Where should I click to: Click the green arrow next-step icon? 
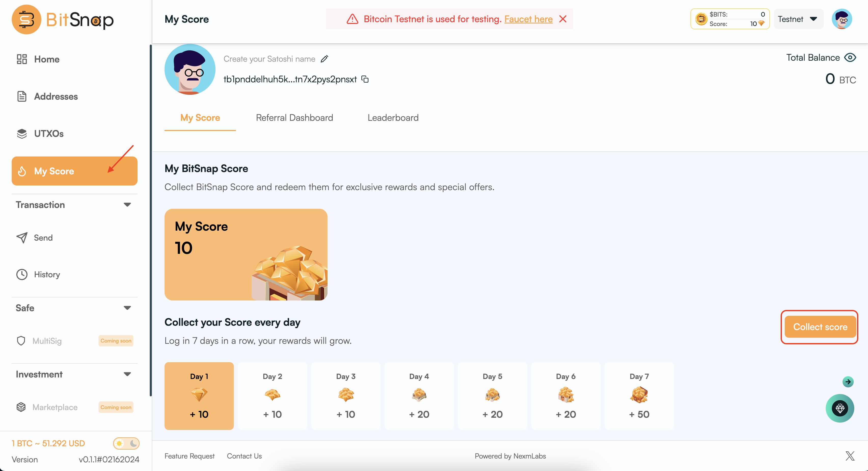pyautogui.click(x=848, y=382)
